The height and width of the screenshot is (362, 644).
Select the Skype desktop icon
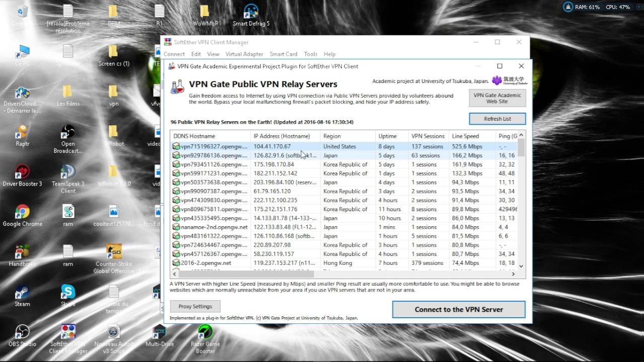68,296
